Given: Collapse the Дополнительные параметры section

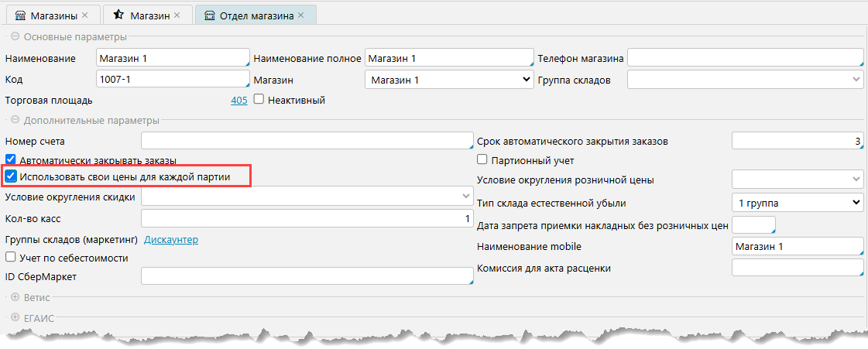Looking at the screenshot, I should tap(15, 120).
